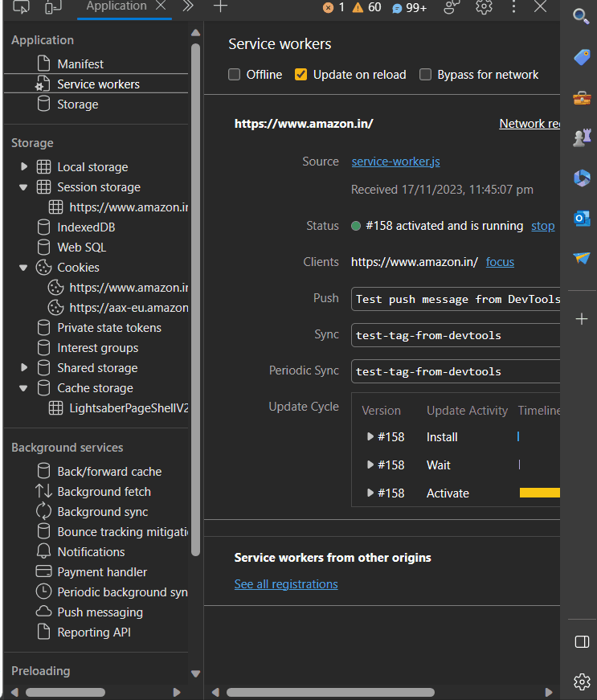Viewport: 597px width, 700px height.
Task: Click the inspect element picker icon
Action: point(22,7)
